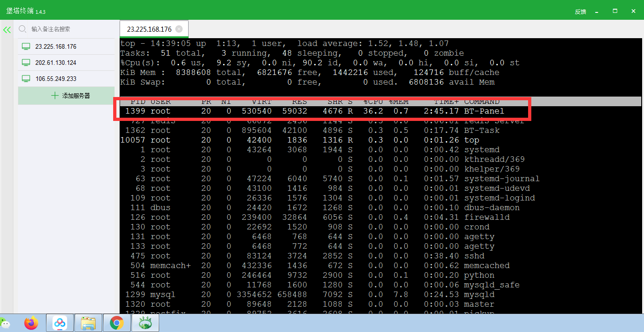
Task: Click monitor icon beside 106.55.249.233
Action: (x=26, y=79)
